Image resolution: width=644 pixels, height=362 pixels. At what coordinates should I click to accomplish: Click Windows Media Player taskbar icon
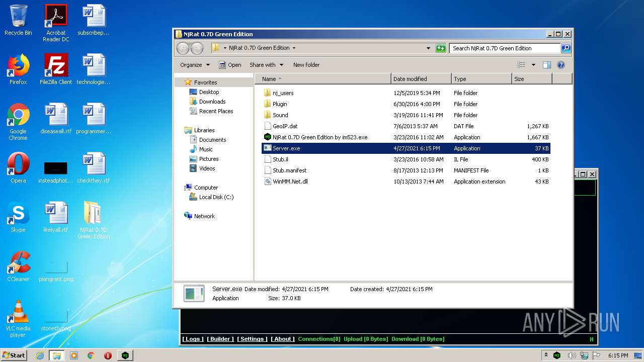[74, 355]
